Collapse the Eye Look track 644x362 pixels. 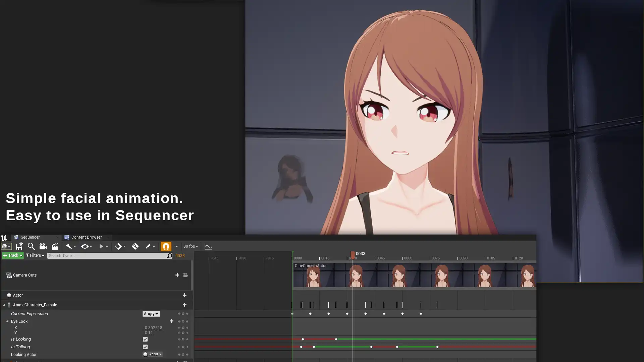7,321
